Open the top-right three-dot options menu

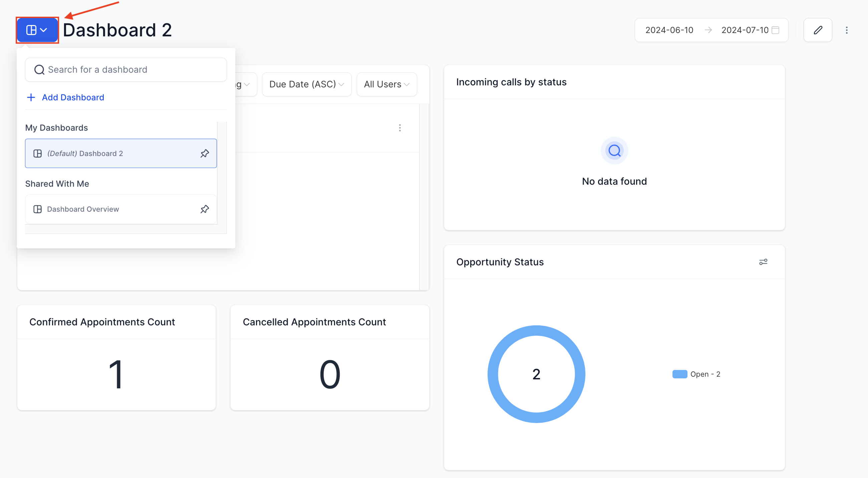(846, 30)
